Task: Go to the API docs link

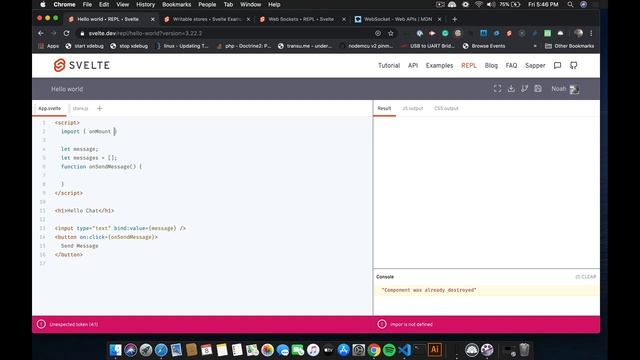Action: (x=413, y=65)
